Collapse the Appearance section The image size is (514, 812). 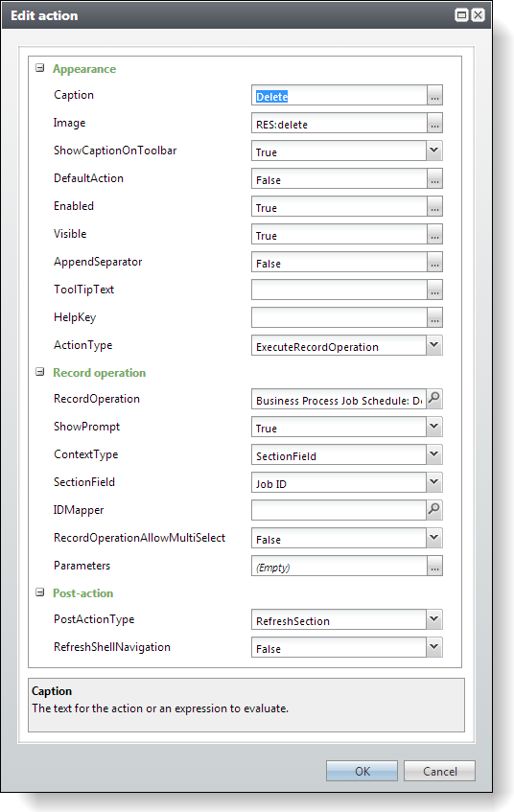[40, 68]
